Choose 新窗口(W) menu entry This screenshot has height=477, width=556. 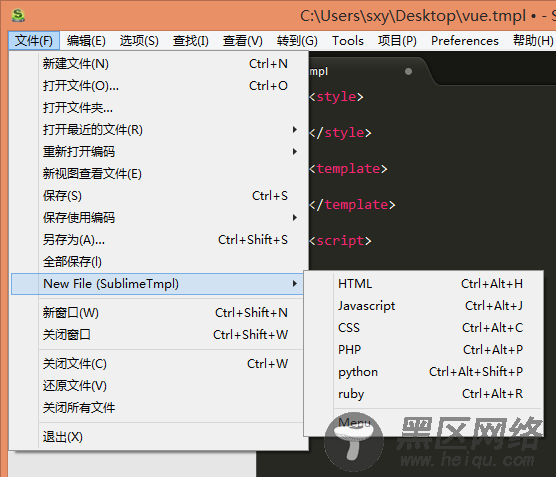pyautogui.click(x=157, y=313)
